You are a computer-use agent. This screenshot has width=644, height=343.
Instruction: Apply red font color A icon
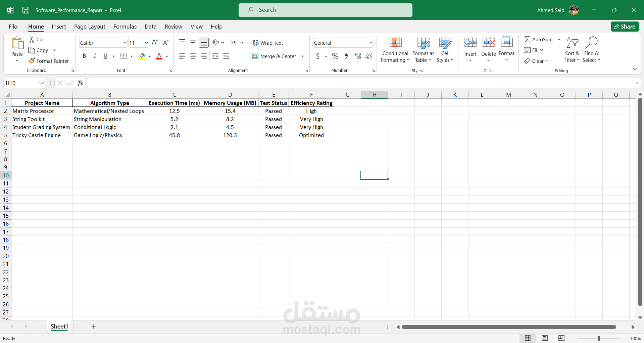tap(159, 56)
